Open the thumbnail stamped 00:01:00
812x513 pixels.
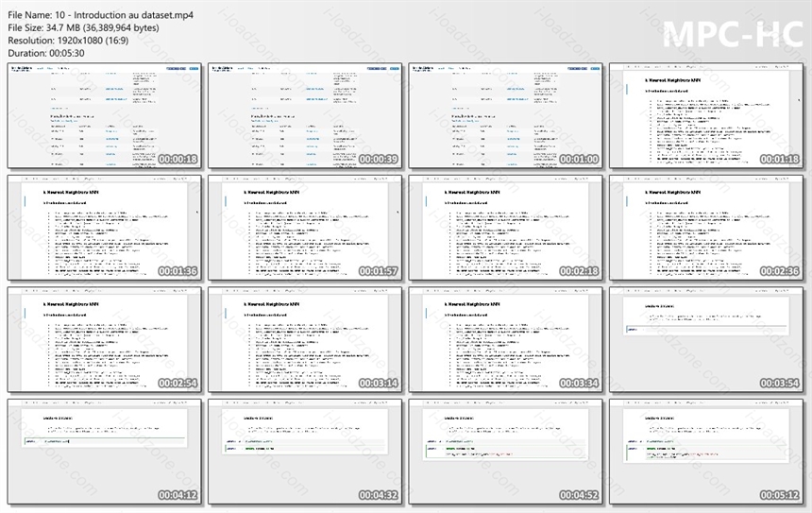(505, 115)
